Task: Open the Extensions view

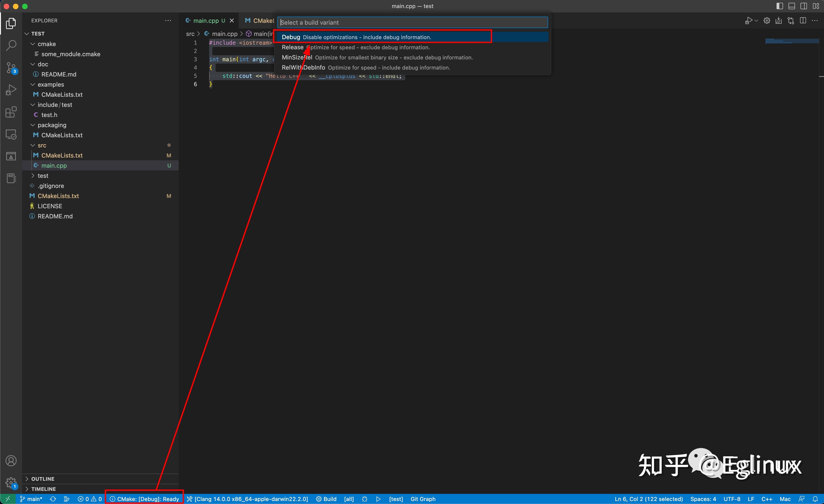Action: 11,112
